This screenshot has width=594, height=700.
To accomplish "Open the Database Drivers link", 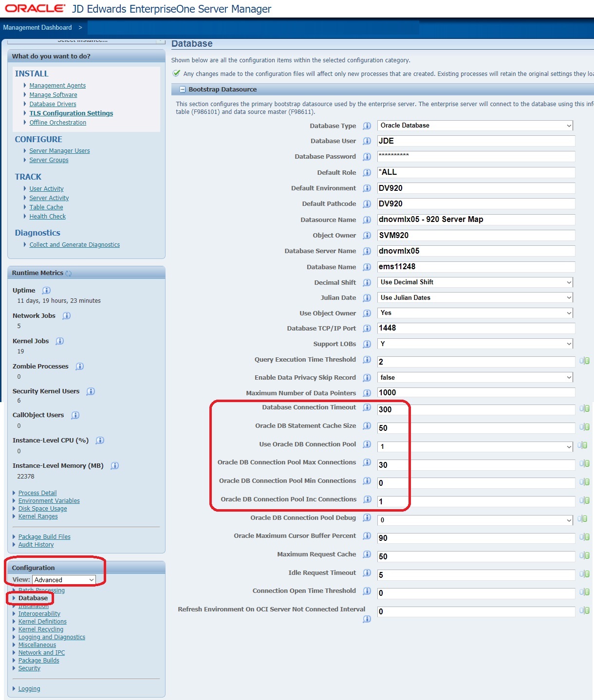I will point(53,104).
